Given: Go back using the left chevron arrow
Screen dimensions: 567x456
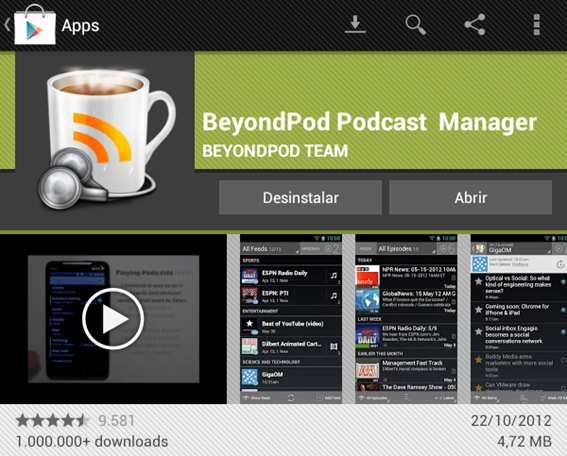Looking at the screenshot, I should pos(7,25).
